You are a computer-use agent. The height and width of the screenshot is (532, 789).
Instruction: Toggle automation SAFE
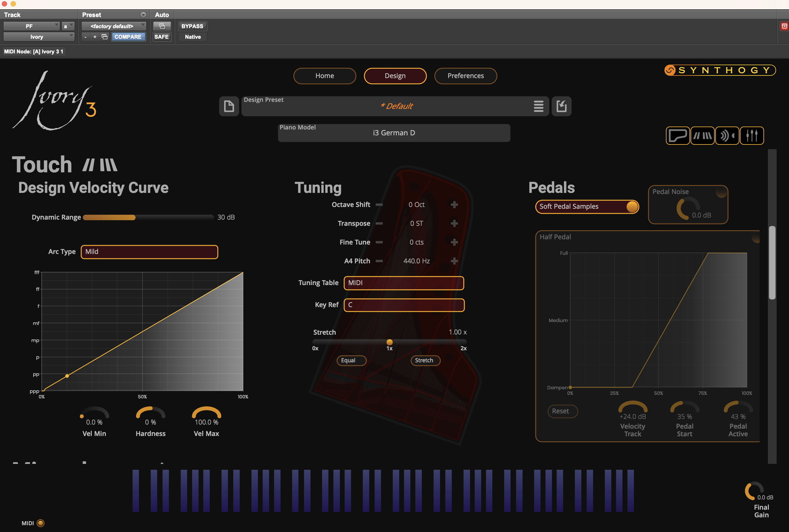tap(162, 37)
